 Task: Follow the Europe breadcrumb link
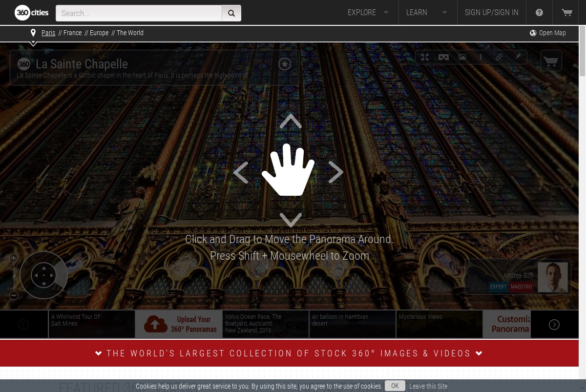click(x=99, y=33)
